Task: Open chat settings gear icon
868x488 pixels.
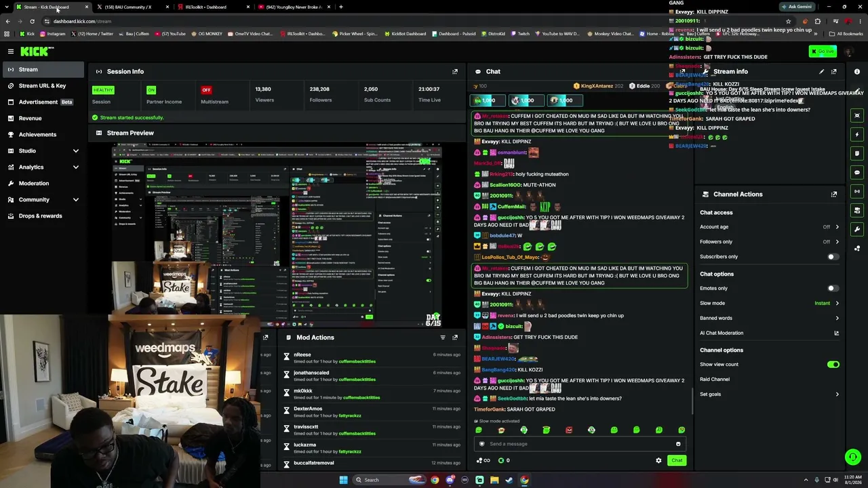Action: click(x=658, y=461)
